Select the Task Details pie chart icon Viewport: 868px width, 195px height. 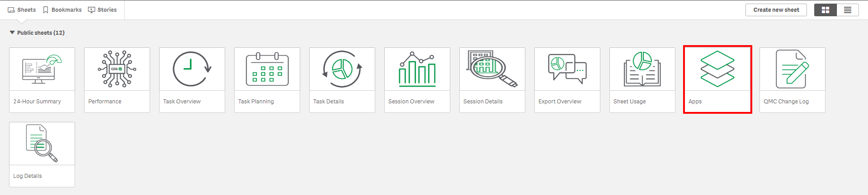coord(342,69)
